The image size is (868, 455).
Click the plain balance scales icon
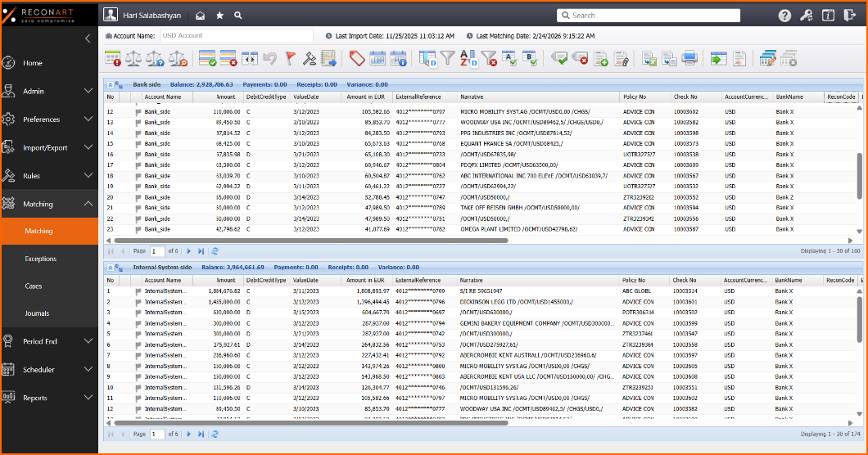(133, 58)
